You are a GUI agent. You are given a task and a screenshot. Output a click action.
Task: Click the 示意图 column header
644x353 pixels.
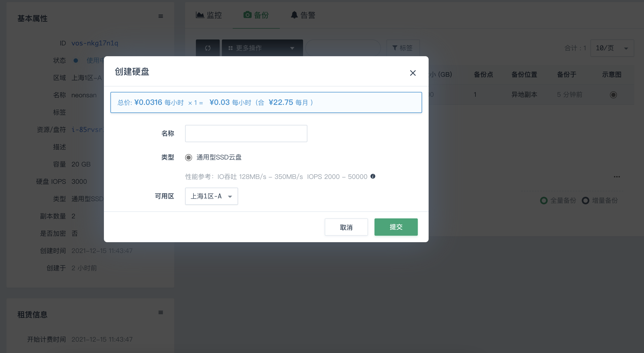[x=612, y=75]
